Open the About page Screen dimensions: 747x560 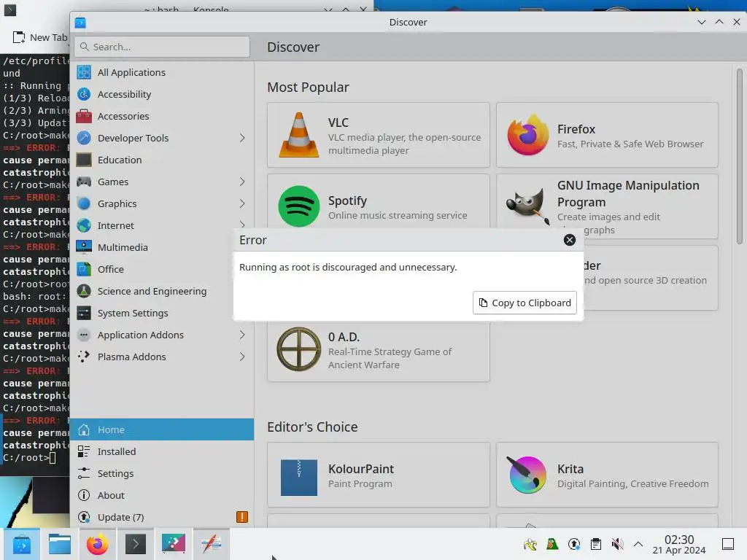pos(162,495)
